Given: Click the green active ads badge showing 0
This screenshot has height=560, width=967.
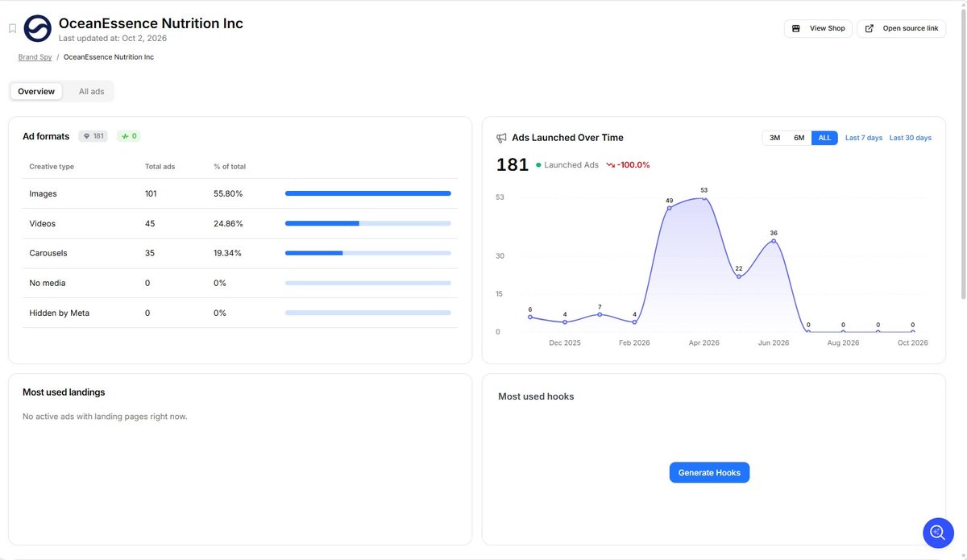Looking at the screenshot, I should 129,136.
